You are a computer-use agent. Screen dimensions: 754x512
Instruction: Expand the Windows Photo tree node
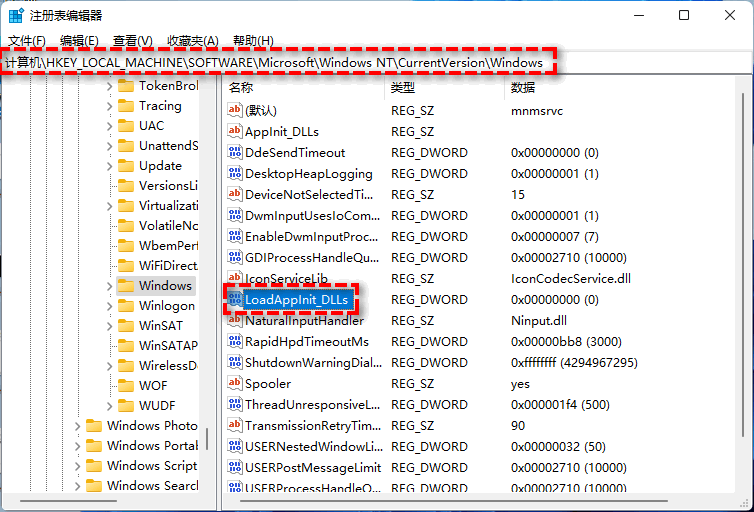point(77,426)
